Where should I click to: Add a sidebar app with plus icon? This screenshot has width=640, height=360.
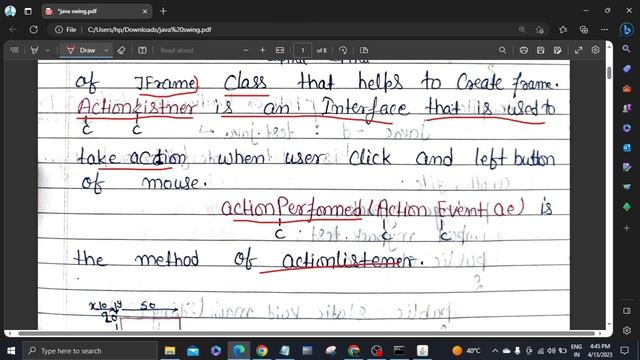pyautogui.click(x=627, y=228)
